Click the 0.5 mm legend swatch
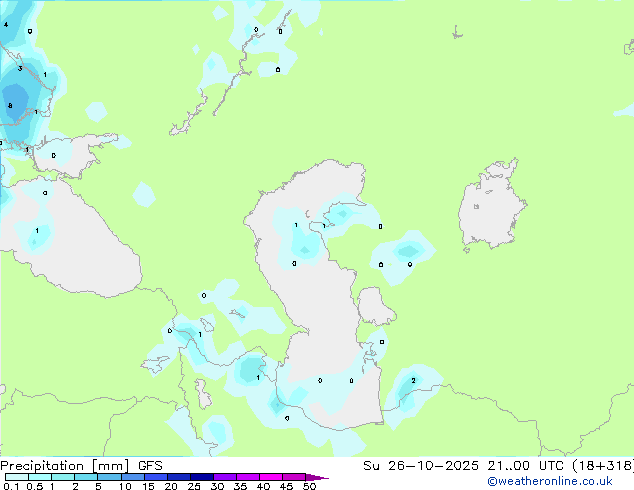This screenshot has width=634, height=490. pyautogui.click(x=40, y=477)
